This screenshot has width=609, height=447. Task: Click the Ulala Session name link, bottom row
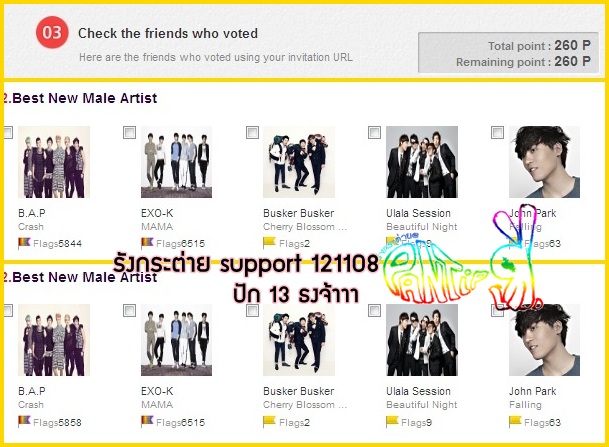tap(418, 391)
